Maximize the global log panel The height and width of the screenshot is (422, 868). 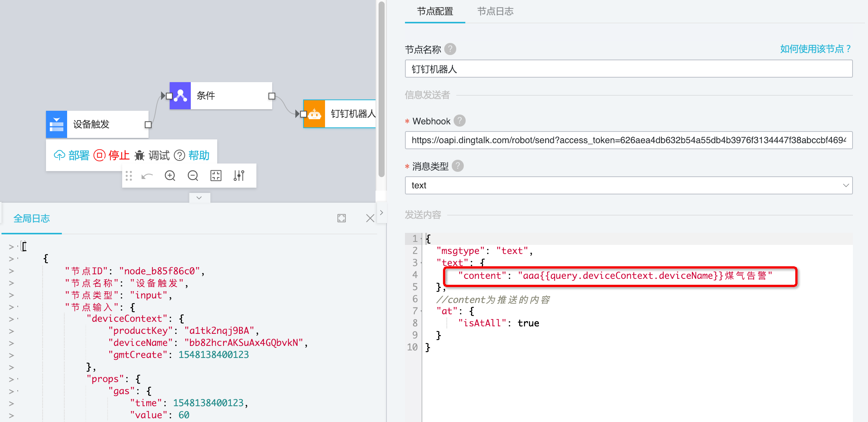[342, 218]
